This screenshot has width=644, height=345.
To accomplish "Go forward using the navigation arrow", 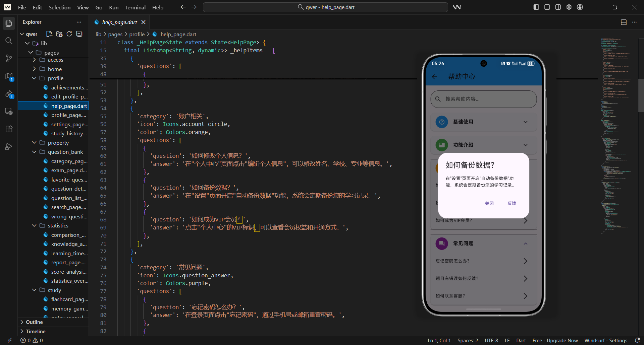I will (x=194, y=7).
